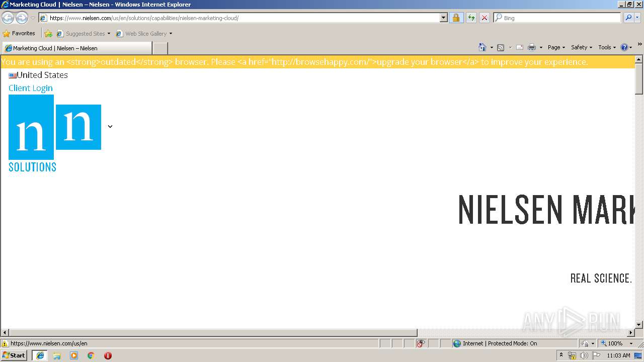Show hidden tray icons arrow
Screen dimensions: 644x362
[561, 355]
